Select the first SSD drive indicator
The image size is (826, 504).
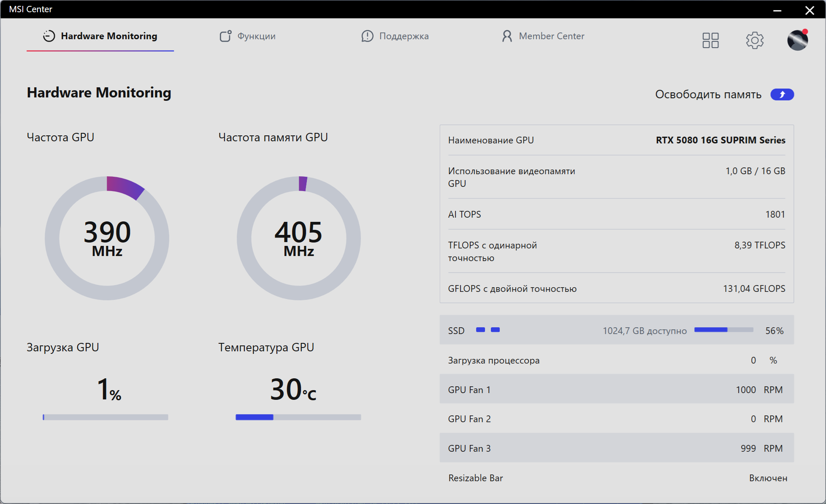(480, 330)
